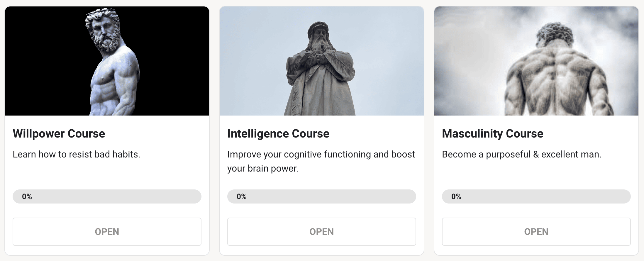The width and height of the screenshot is (644, 261).
Task: Click the "your brain power." text line
Action: (262, 168)
